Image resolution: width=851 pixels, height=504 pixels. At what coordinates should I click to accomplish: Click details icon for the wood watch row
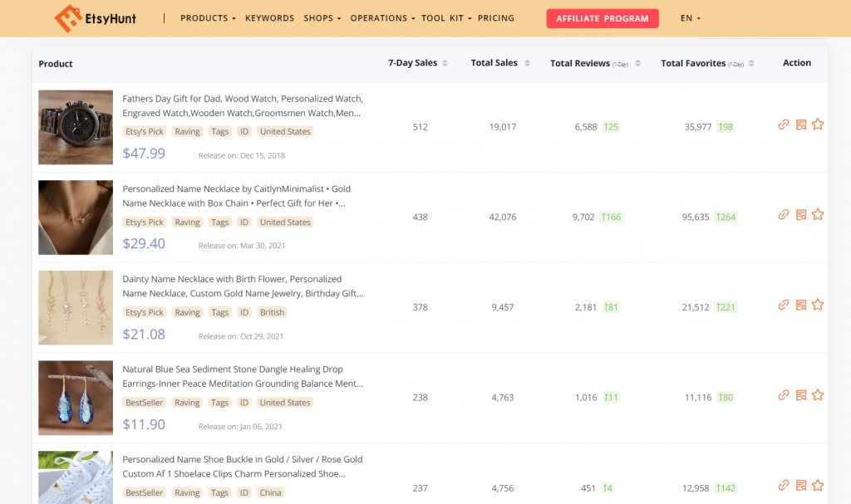pos(801,125)
